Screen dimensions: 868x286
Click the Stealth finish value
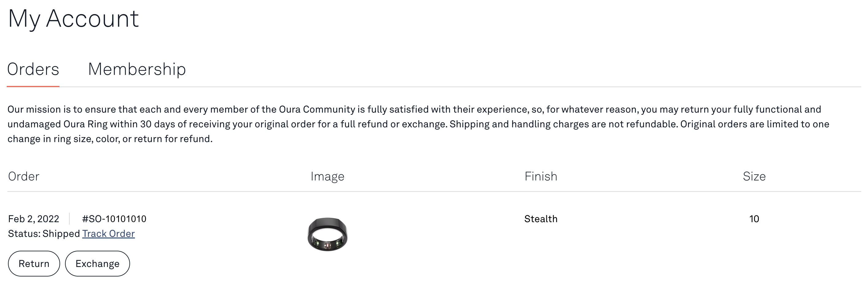[541, 219]
